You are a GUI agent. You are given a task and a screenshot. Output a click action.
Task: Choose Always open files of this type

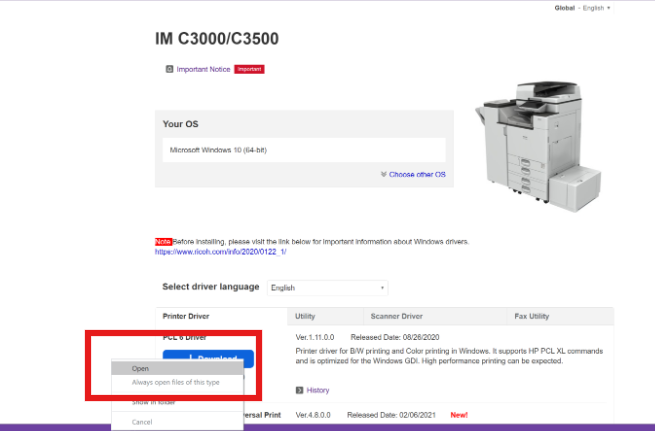coord(177,382)
